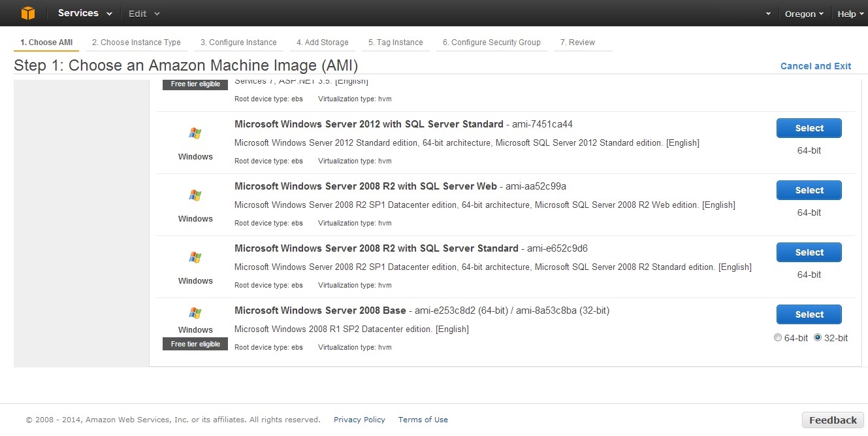Click the Cancel and Exit link

click(816, 66)
